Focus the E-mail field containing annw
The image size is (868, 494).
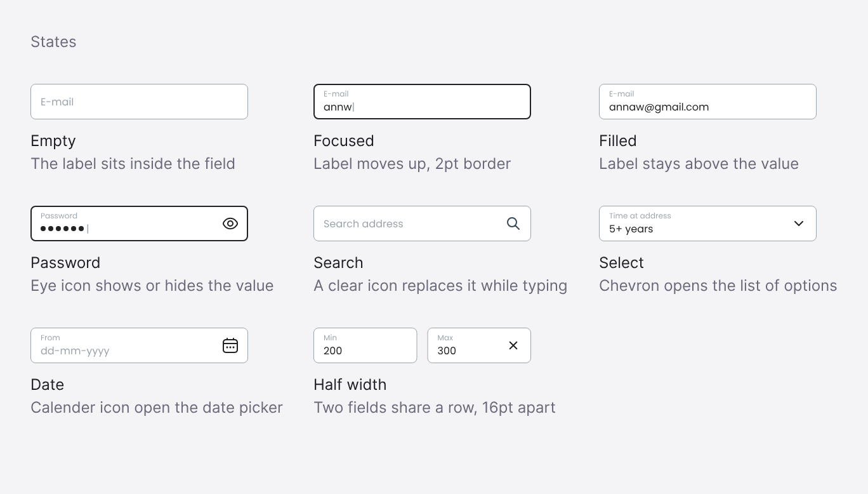click(x=422, y=102)
